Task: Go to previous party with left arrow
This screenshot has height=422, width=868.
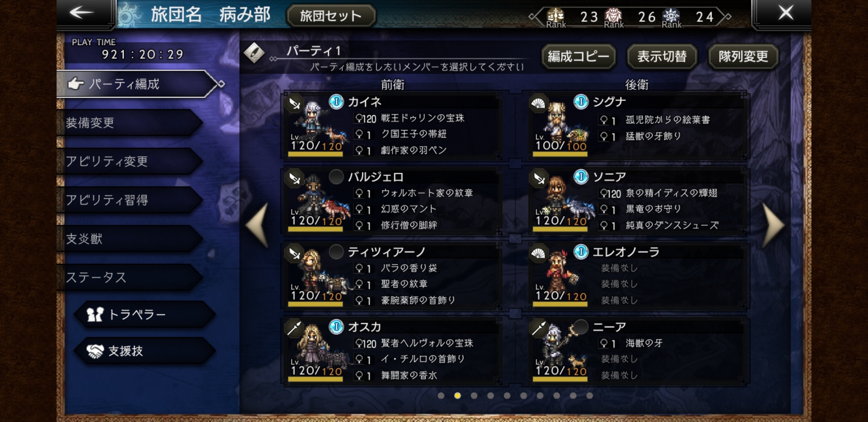Action: click(257, 225)
